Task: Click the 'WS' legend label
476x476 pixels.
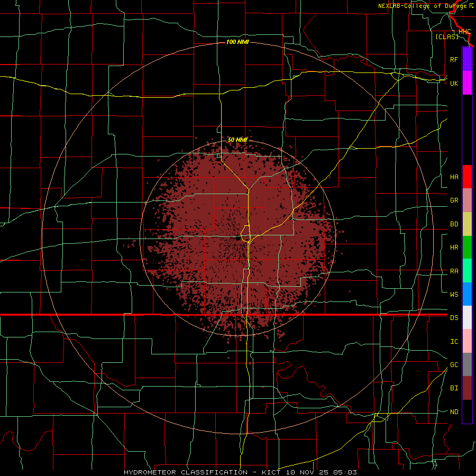Action: click(454, 295)
